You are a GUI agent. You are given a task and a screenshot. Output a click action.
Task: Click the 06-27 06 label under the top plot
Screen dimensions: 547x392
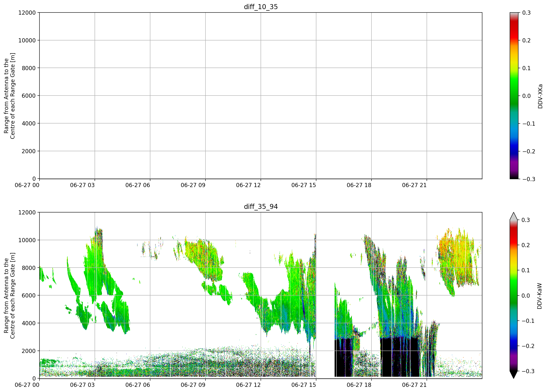pyautogui.click(x=138, y=185)
